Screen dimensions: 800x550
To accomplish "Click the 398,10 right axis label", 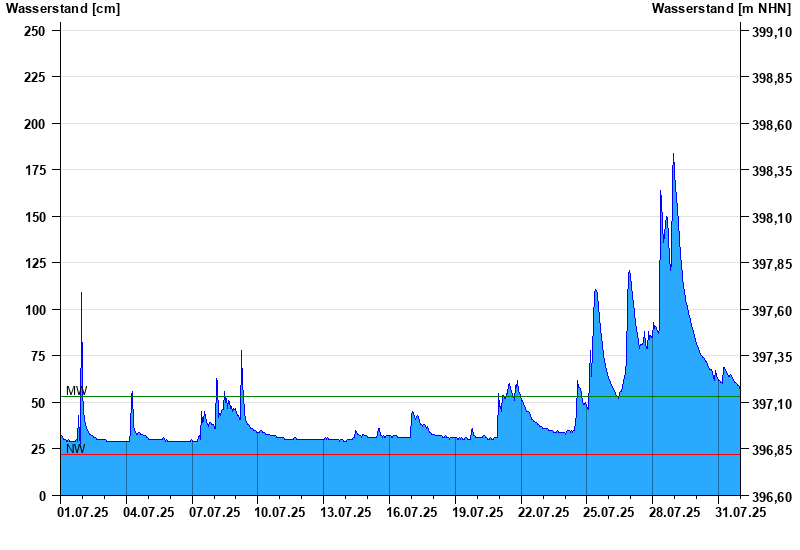I will click(x=772, y=218).
